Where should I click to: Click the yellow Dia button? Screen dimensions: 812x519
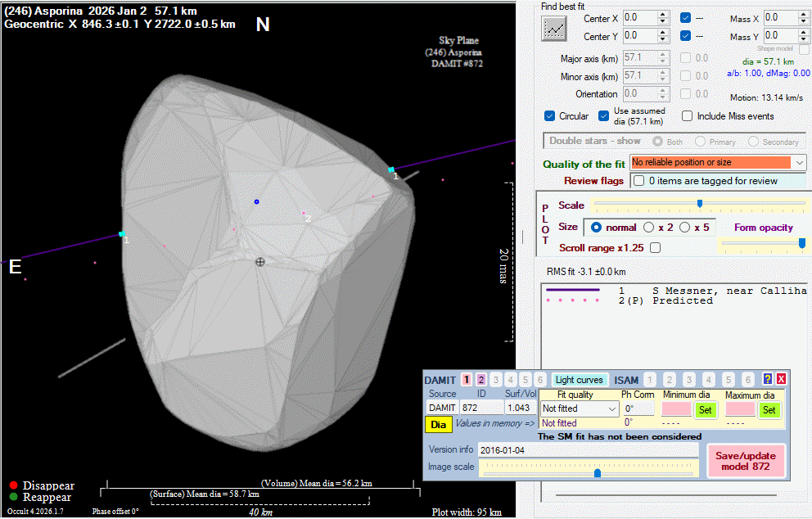click(438, 424)
